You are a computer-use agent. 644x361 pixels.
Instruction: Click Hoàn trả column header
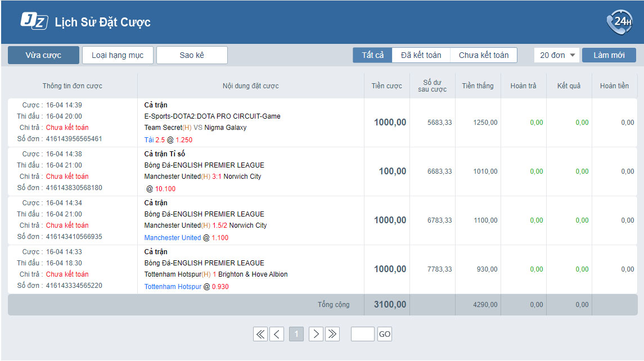coord(523,86)
